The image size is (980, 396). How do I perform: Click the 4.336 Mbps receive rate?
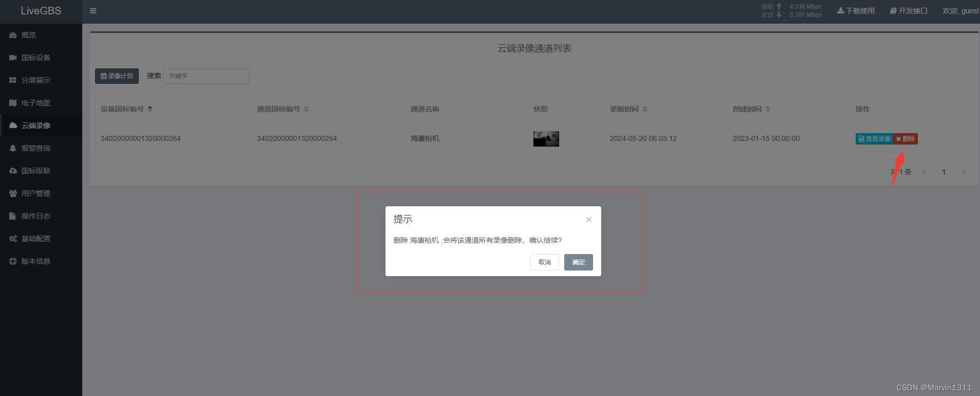click(805, 7)
